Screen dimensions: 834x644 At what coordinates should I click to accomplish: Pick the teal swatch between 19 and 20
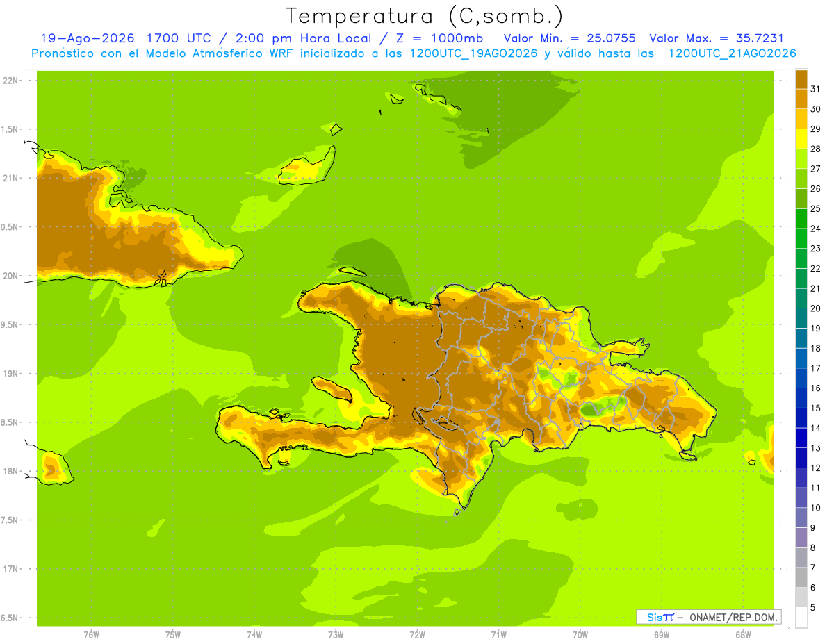(801, 318)
